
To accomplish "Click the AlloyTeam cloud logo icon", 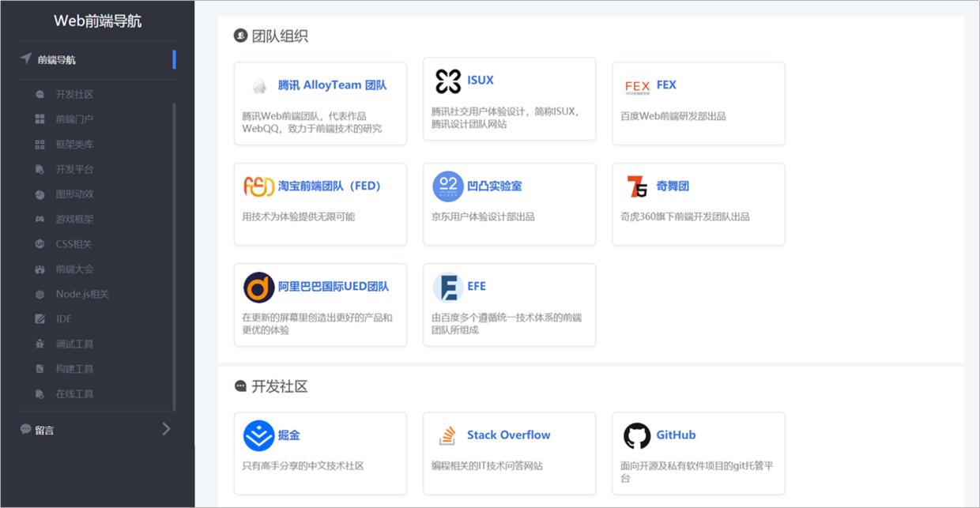I will [x=260, y=85].
